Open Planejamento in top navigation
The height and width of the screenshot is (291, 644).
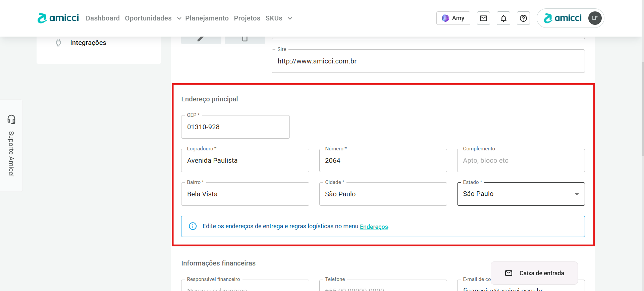point(207,18)
